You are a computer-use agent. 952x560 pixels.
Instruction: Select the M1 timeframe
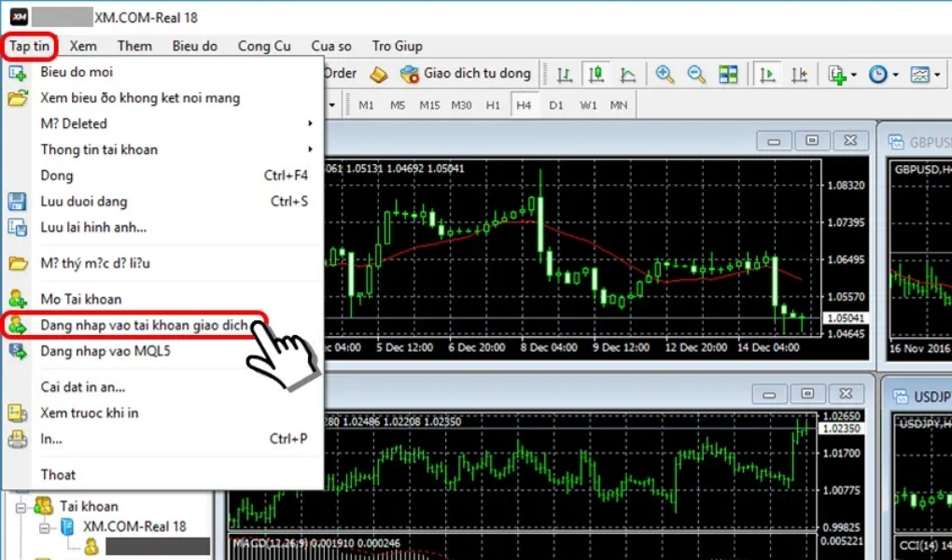tap(366, 105)
